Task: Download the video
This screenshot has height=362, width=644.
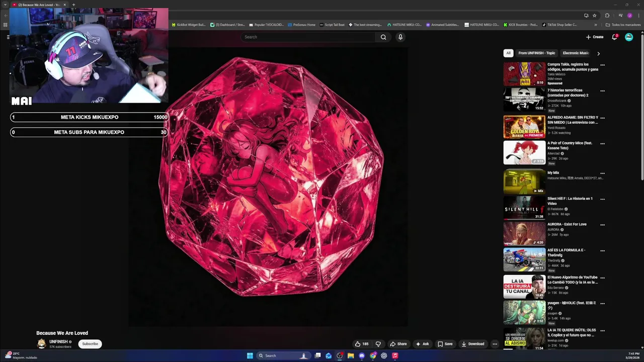Action: pyautogui.click(x=473, y=344)
